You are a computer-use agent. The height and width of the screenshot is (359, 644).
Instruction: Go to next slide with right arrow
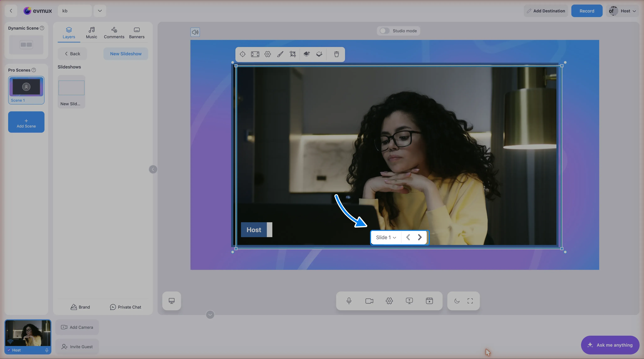[420, 237]
